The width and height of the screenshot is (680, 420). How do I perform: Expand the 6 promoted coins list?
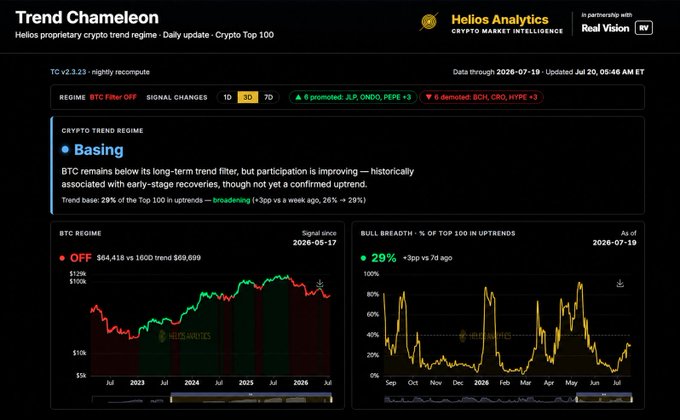[353, 97]
